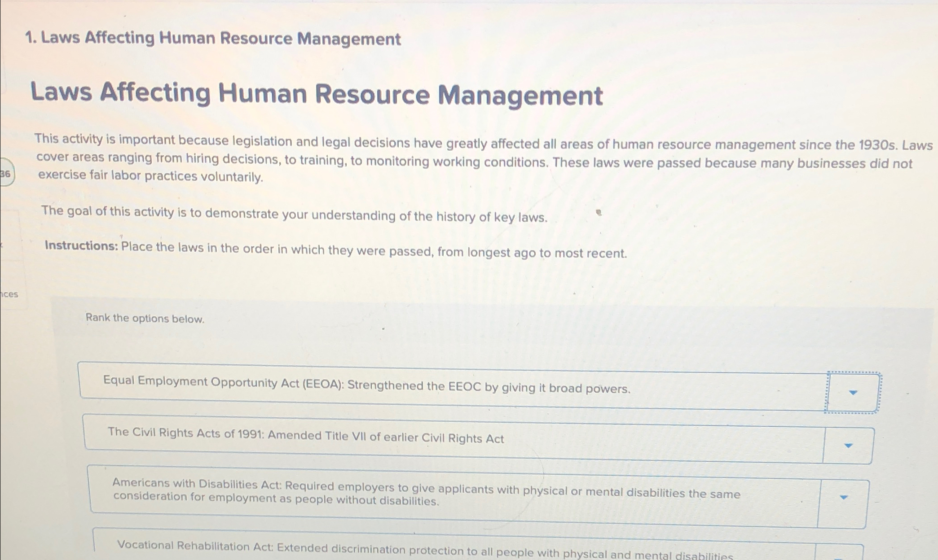Open the rank dropdown for Americans with Disabilities Act
The image size is (938, 560).
[x=844, y=497]
